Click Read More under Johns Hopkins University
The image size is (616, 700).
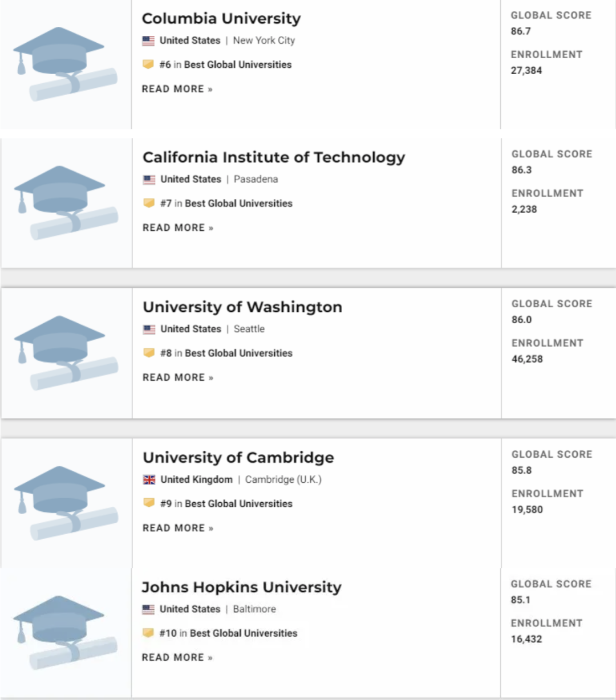point(177,657)
